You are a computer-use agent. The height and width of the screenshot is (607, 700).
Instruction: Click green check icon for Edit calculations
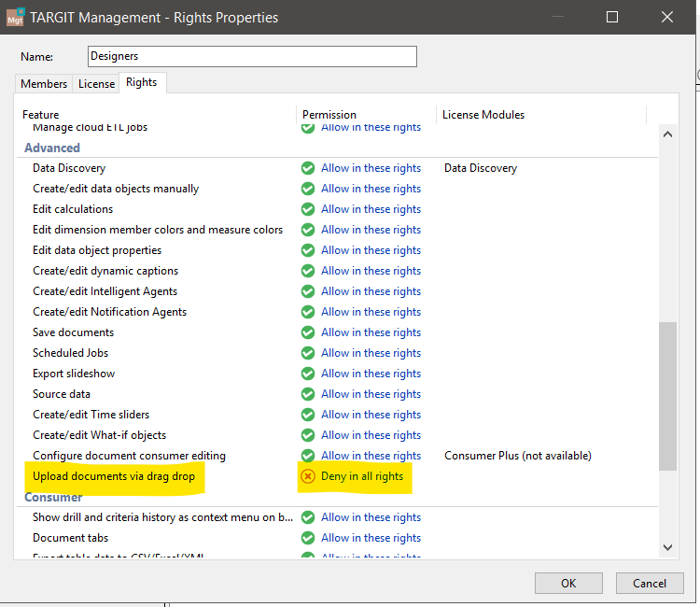pos(308,209)
